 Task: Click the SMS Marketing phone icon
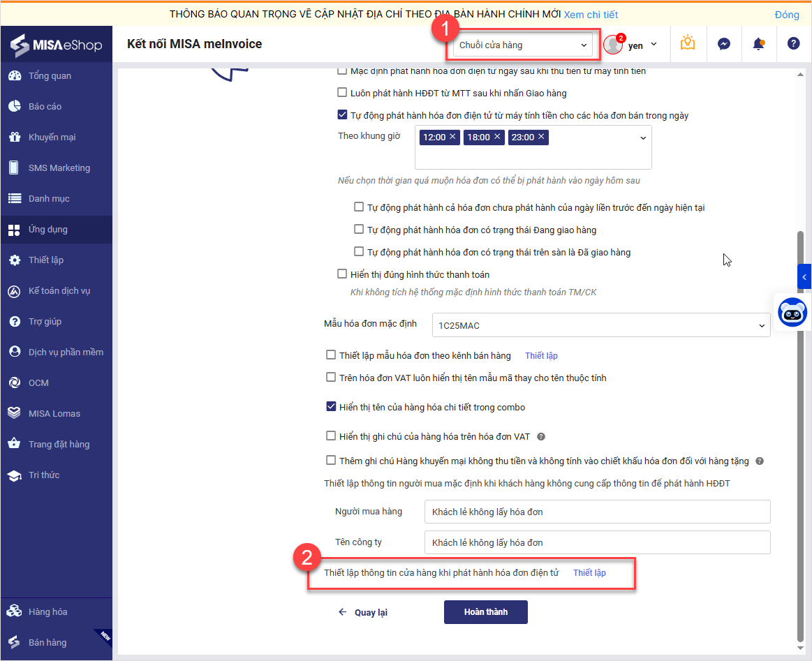(x=15, y=168)
